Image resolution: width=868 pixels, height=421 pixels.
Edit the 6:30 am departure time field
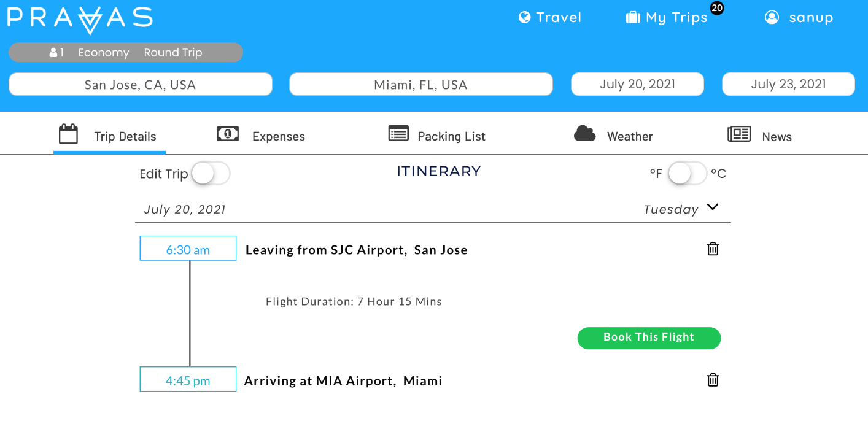pos(188,248)
